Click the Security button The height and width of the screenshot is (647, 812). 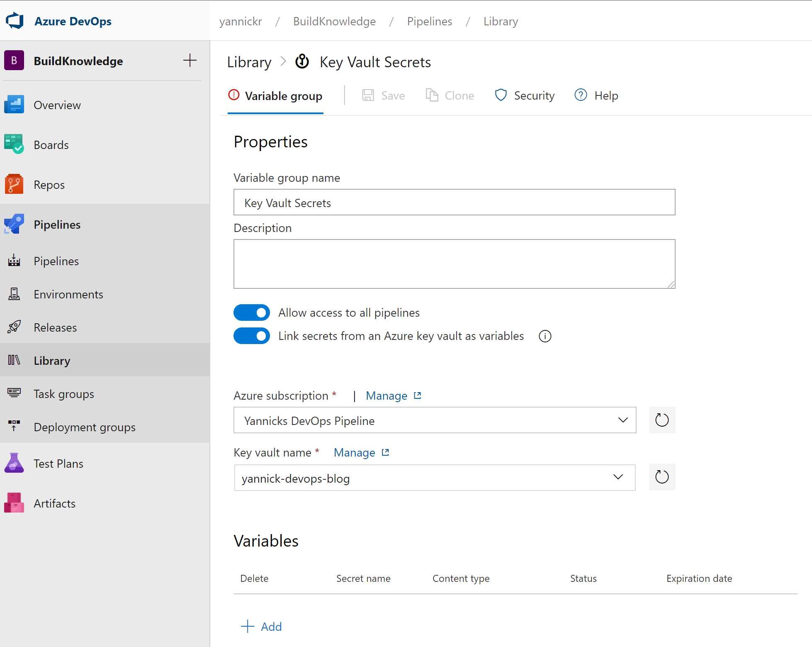pyautogui.click(x=525, y=95)
